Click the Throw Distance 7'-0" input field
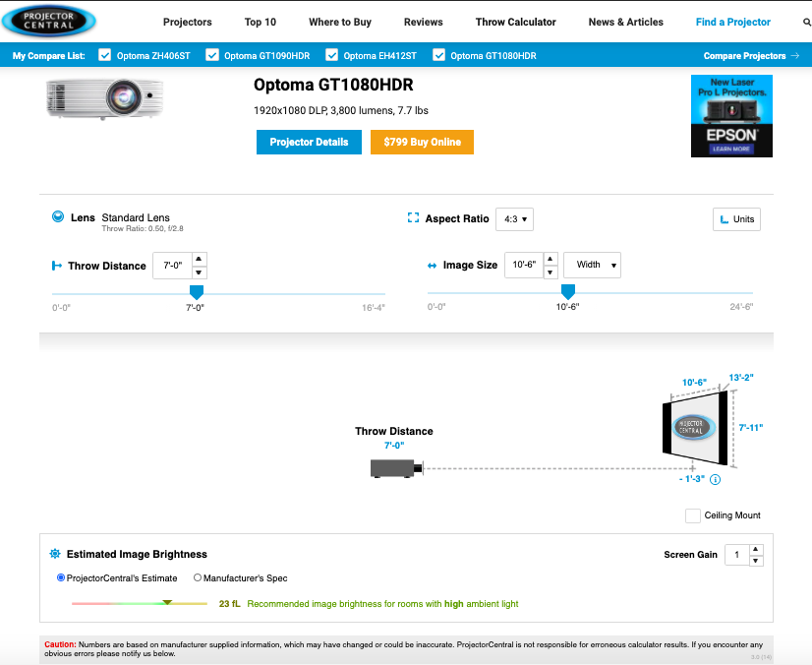 point(173,266)
